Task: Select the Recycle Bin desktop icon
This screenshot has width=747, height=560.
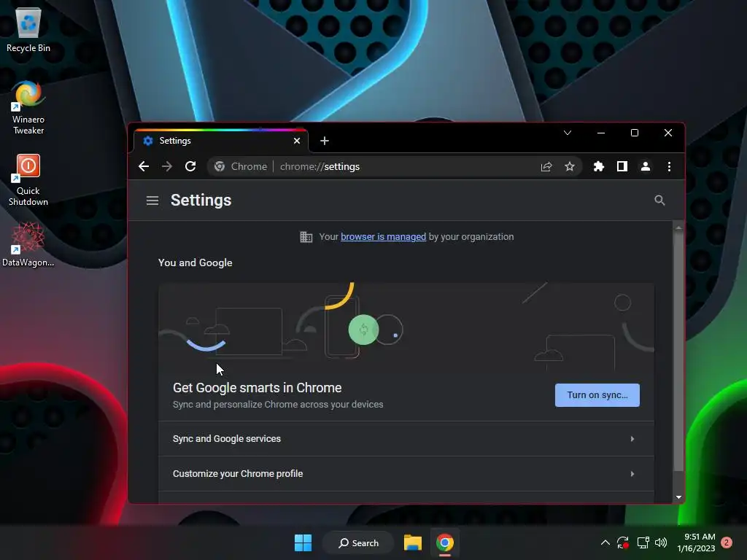Action: coord(28,29)
